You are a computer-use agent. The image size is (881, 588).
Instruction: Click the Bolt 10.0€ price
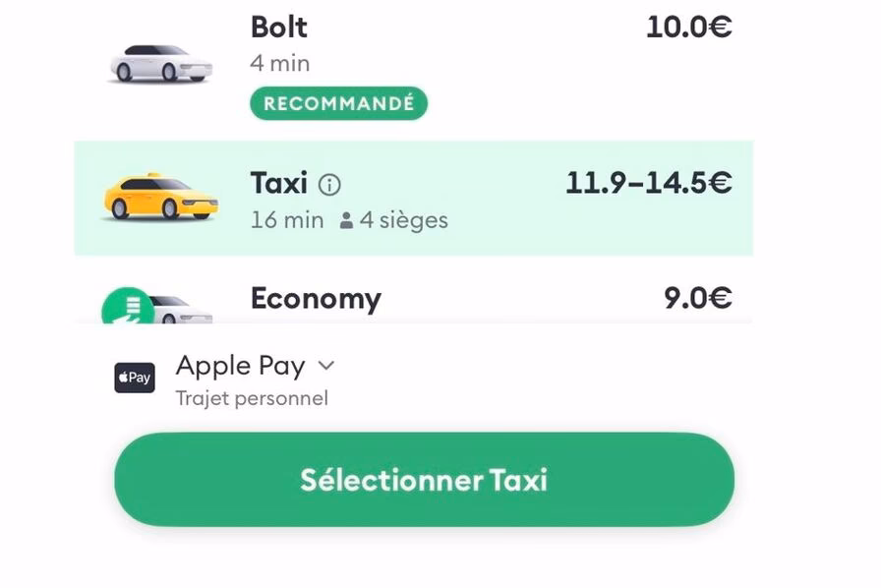point(688,27)
